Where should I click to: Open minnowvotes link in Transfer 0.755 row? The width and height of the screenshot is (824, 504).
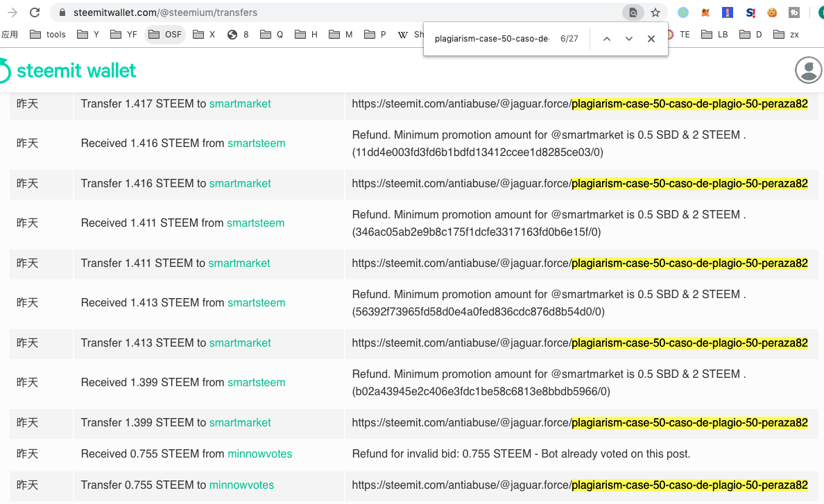242,485
